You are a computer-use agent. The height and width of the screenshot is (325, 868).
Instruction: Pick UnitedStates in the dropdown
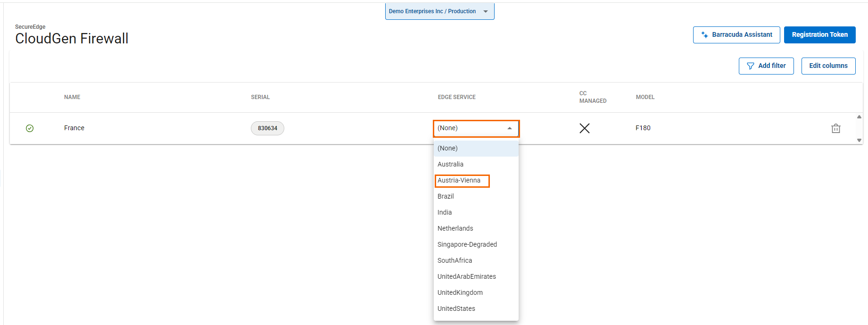[x=456, y=309]
